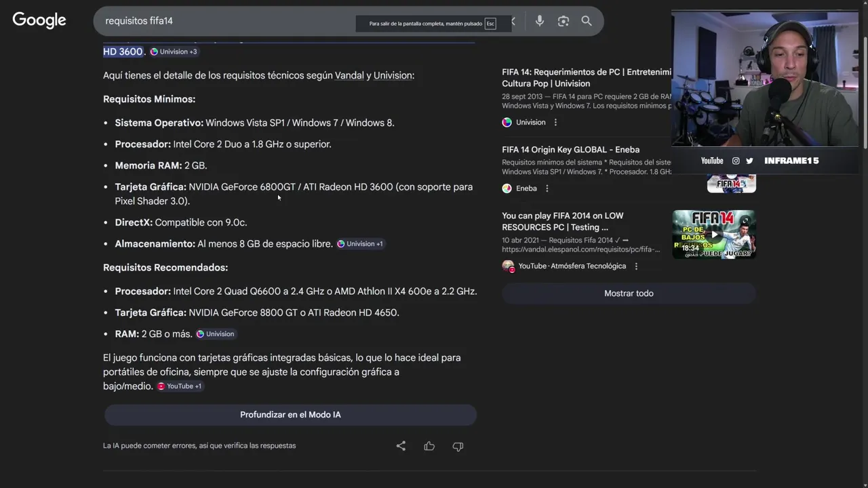The image size is (868, 488).
Task: Open the Vandal link in the answer
Action: coord(349,75)
